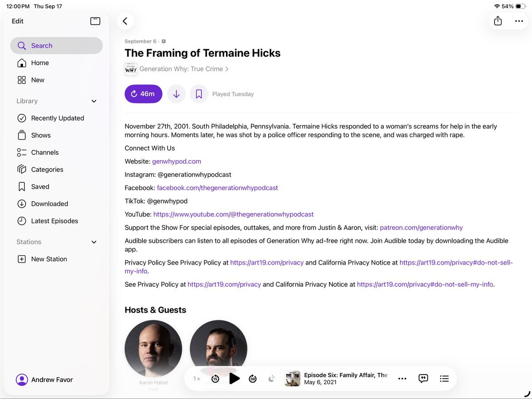This screenshot has height=399, width=532.
Task: Go to Home in the sidebar
Action: click(x=56, y=63)
